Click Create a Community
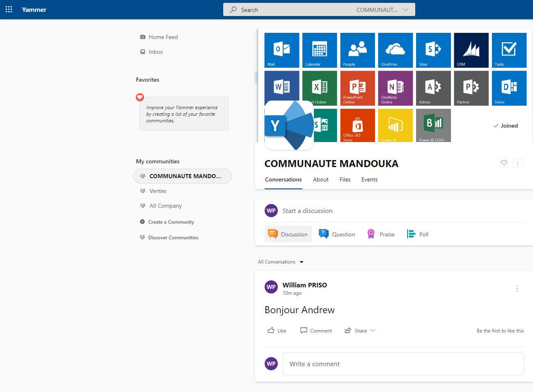Viewport: 533px width, 392px height. coord(167,222)
